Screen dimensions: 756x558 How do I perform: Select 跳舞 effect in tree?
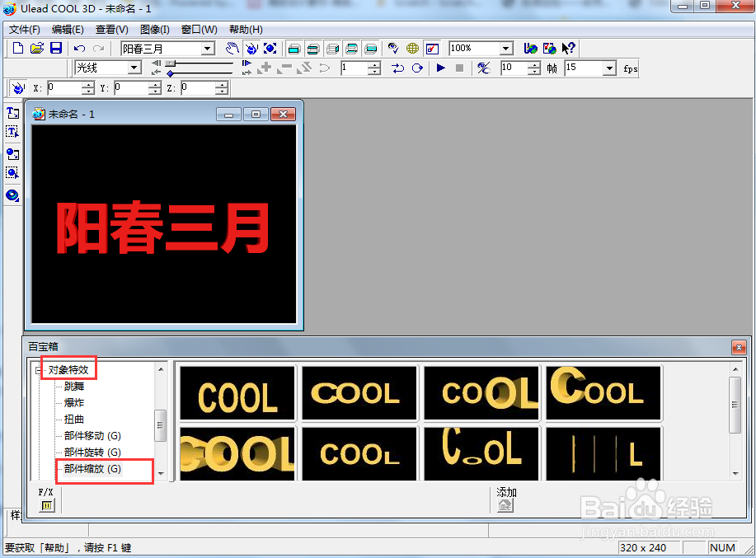pyautogui.click(x=74, y=387)
